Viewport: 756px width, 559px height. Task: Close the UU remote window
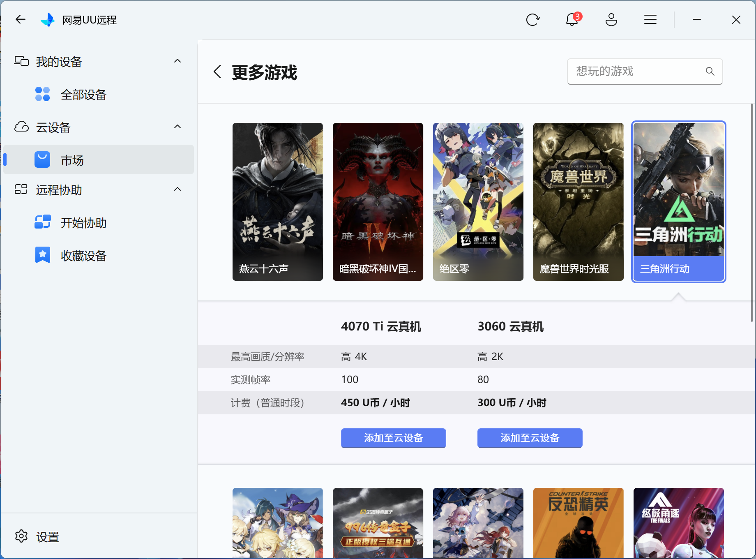736,19
